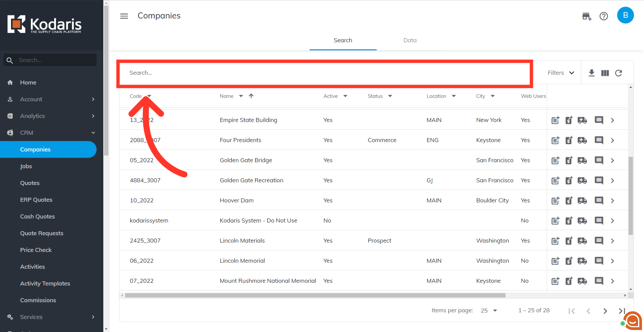Viewport: 644px width, 332px height.
Task: Open the column chooser icon
Action: tap(605, 73)
